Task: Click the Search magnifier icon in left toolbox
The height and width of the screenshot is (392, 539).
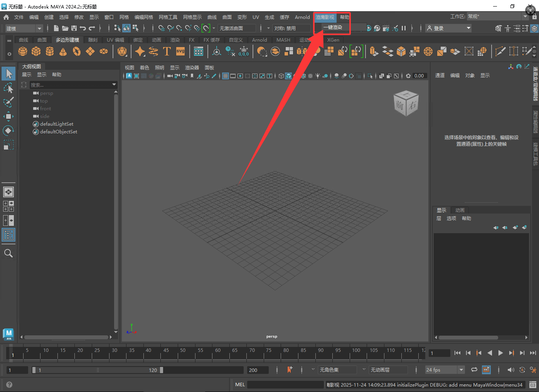Action: point(8,253)
